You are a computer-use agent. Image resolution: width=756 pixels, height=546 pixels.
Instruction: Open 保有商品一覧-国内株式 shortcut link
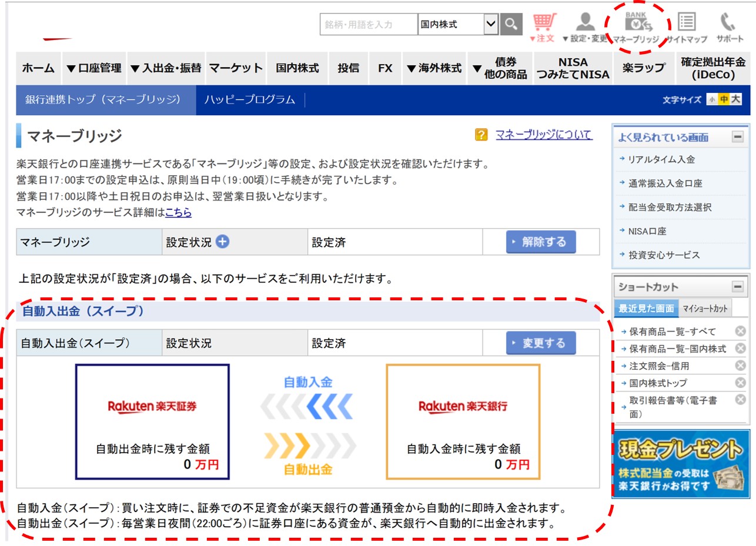tap(678, 349)
